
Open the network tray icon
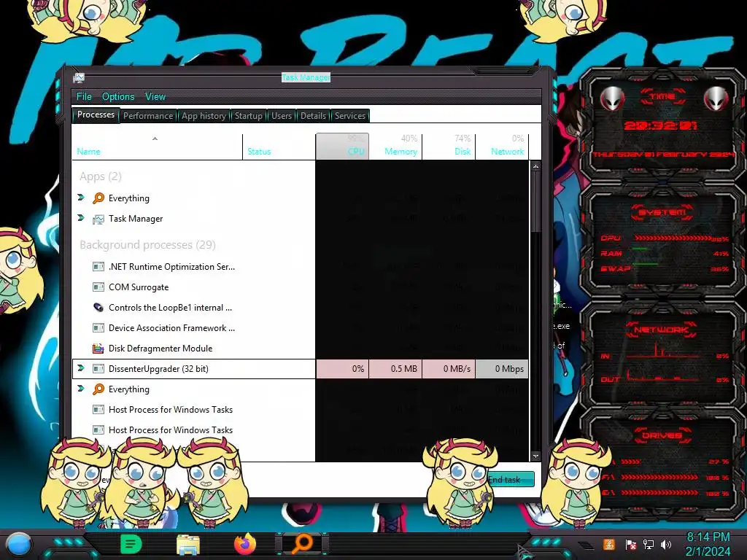coord(649,545)
